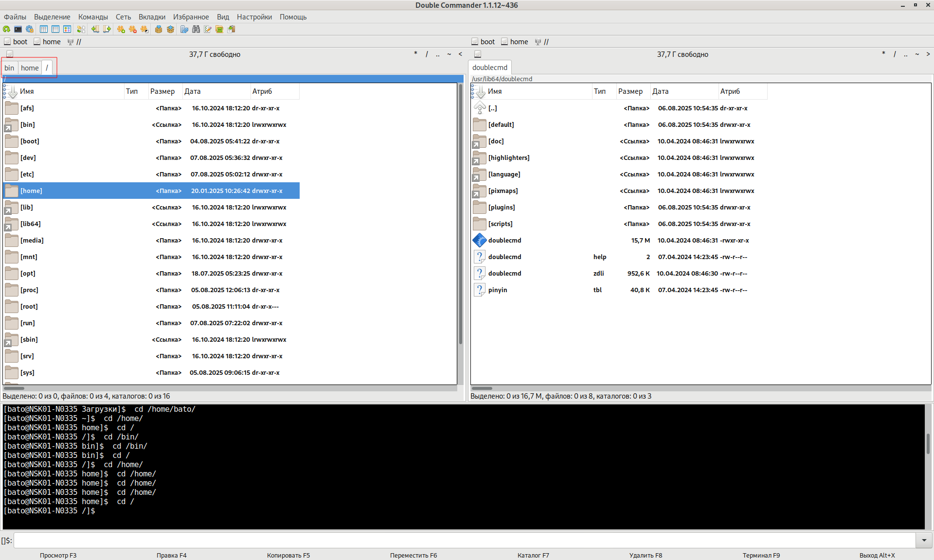Open the terminal window toolbar icon

(x=18, y=29)
